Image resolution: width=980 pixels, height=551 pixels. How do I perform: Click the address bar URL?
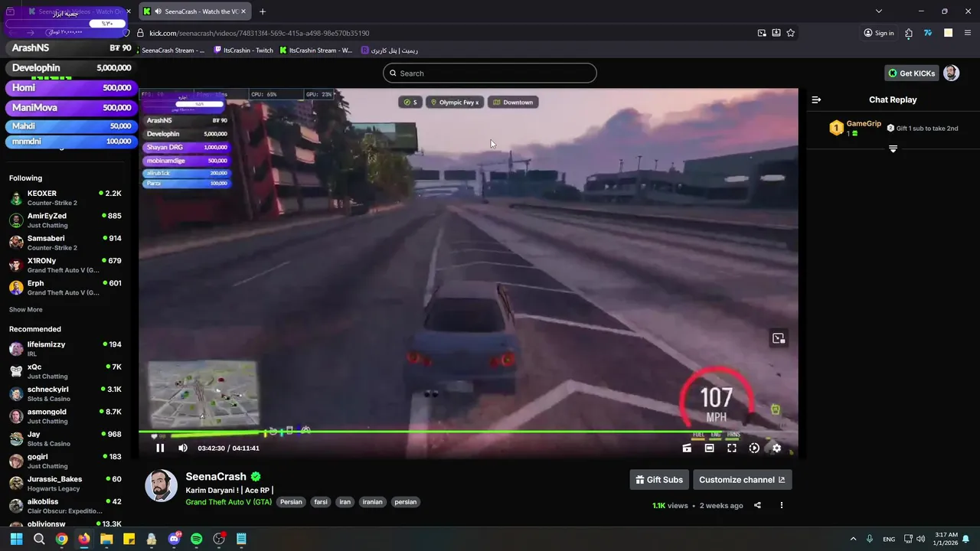(x=260, y=33)
